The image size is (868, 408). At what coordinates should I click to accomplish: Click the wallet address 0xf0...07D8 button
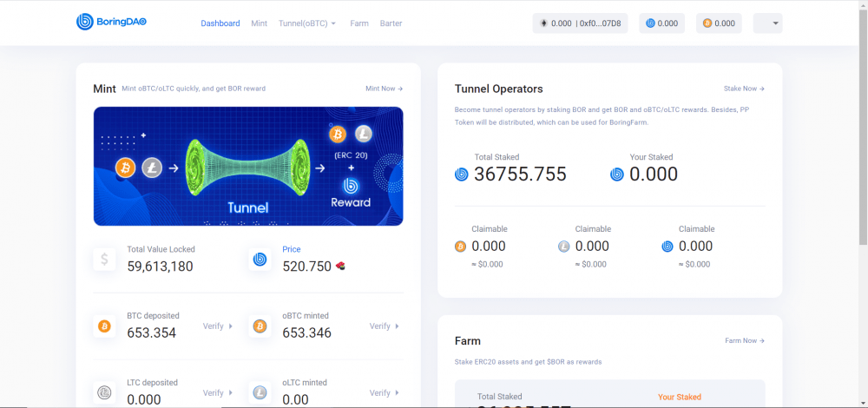[x=580, y=23]
